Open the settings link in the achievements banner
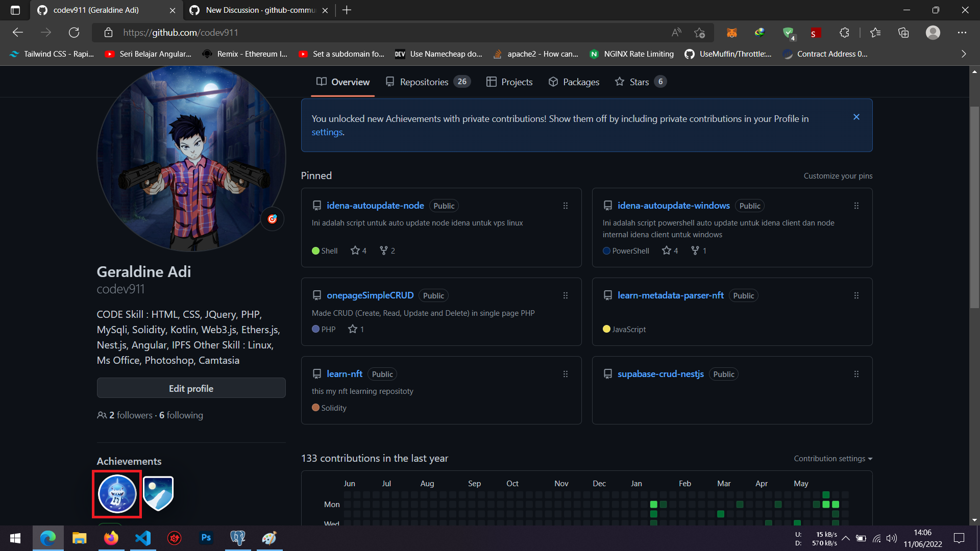 tap(327, 132)
